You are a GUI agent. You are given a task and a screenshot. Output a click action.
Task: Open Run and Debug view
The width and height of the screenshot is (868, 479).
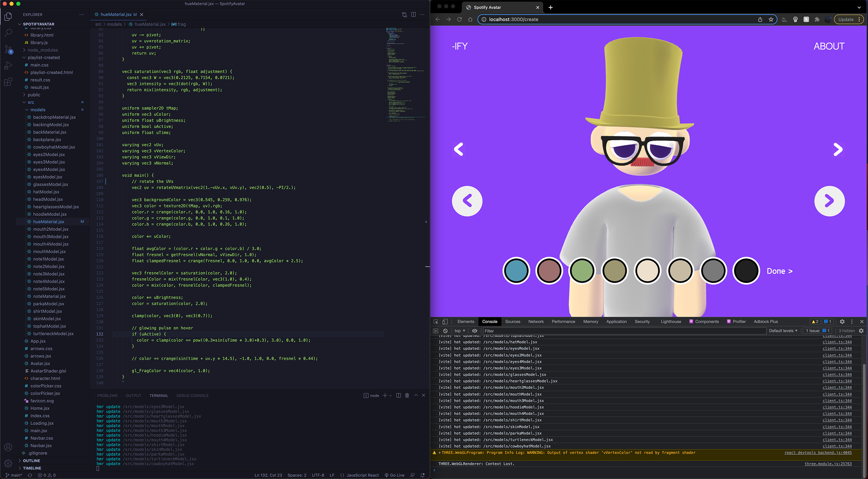coord(8,65)
